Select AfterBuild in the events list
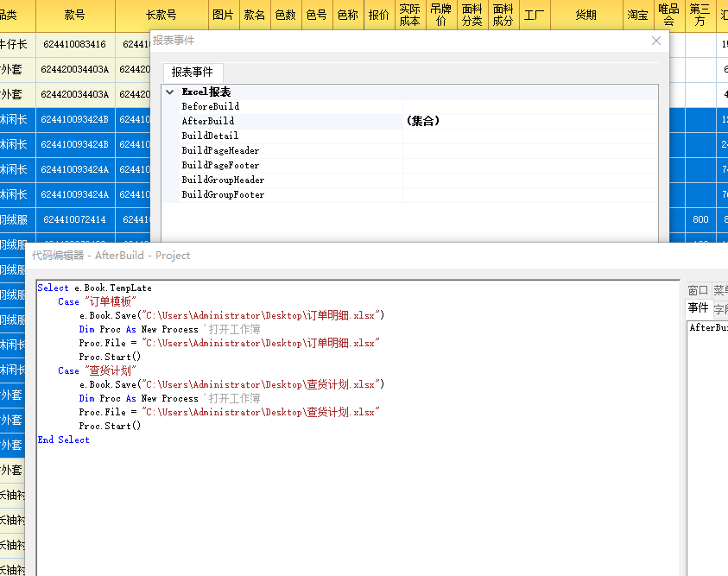This screenshot has width=728, height=576. [708, 327]
